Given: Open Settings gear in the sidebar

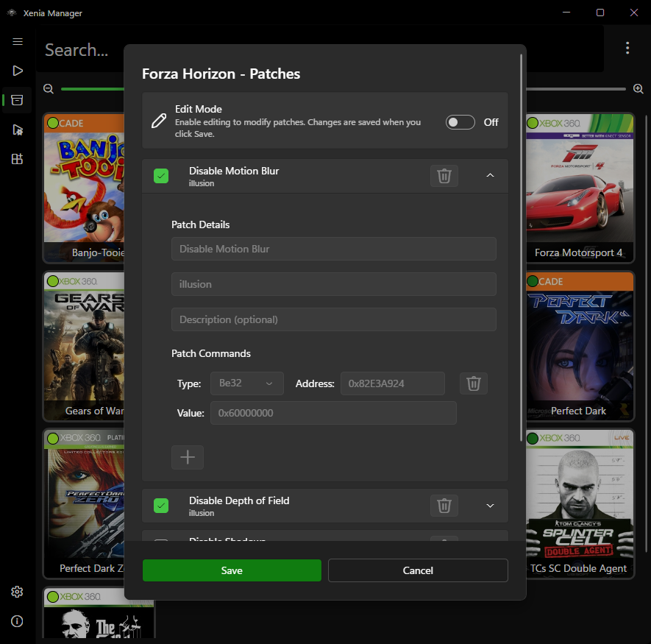Looking at the screenshot, I should tap(17, 592).
